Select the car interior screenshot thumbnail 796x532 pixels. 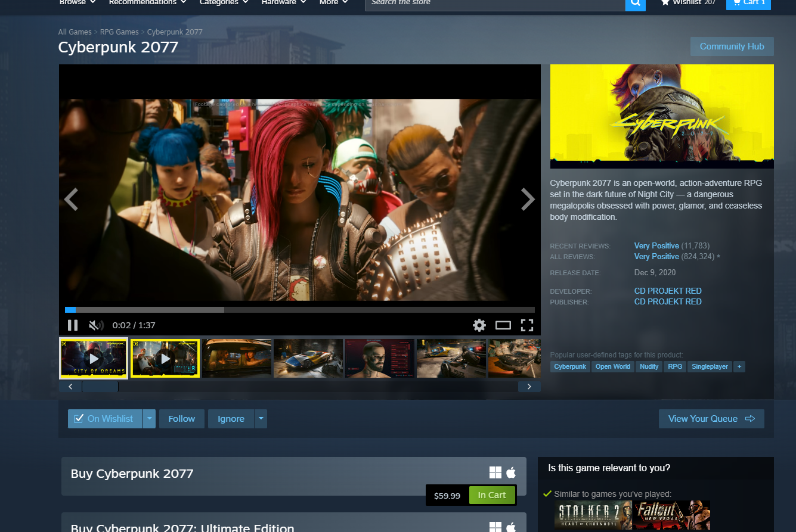237,359
